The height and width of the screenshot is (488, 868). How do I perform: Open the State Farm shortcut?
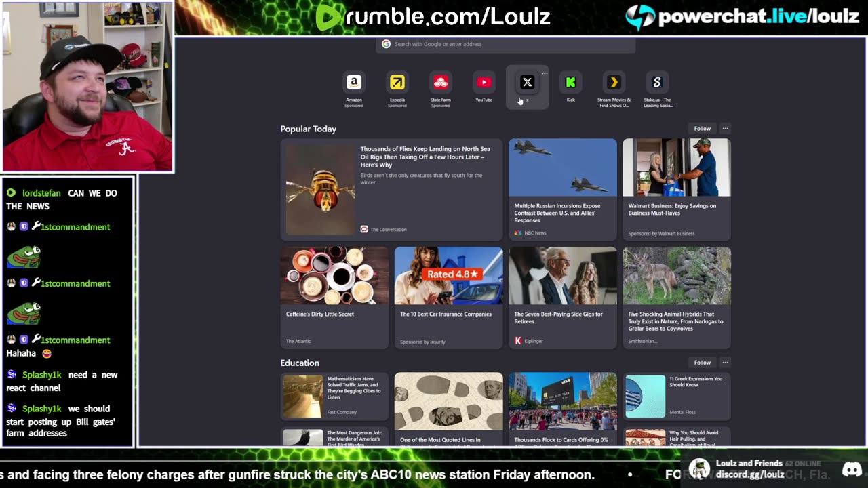440,88
